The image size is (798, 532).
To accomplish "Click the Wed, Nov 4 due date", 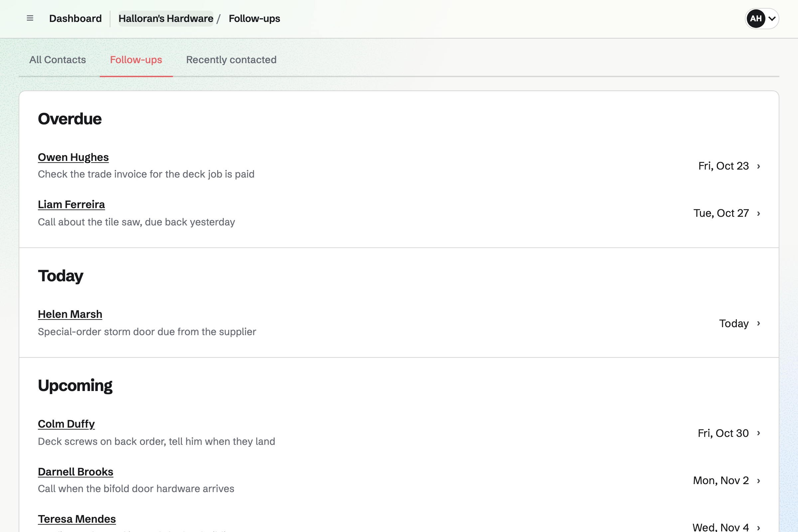I will pyautogui.click(x=720, y=527).
